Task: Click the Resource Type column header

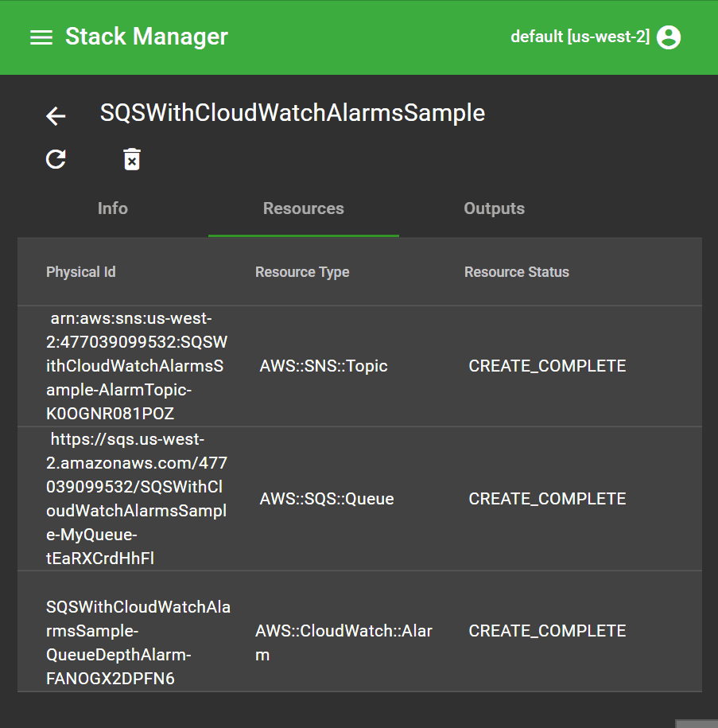Action: click(302, 272)
